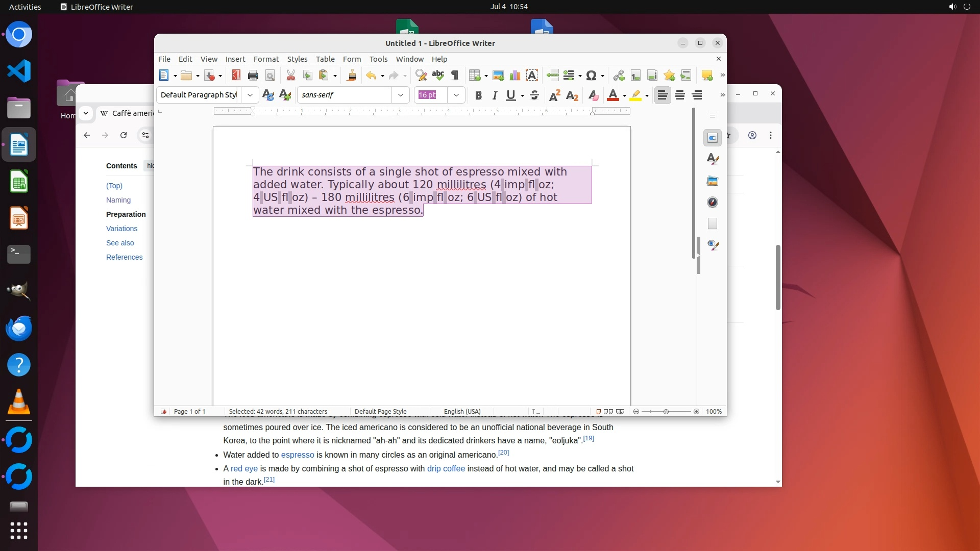
Task: Click the Strikethrough icon
Action: coord(534,95)
